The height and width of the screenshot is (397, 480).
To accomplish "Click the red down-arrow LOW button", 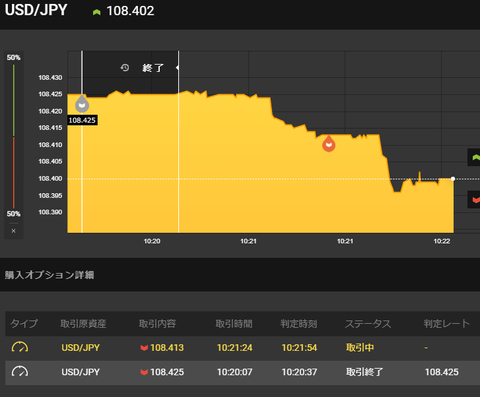I will point(474,199).
